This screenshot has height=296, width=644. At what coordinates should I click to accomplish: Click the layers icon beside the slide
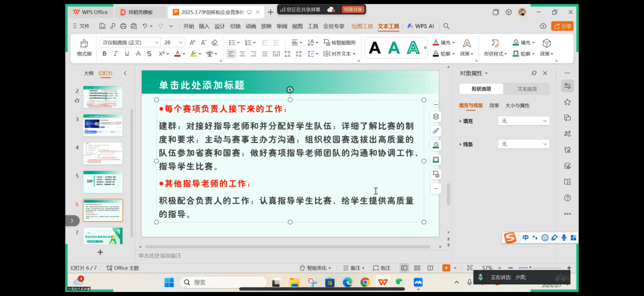tap(435, 117)
